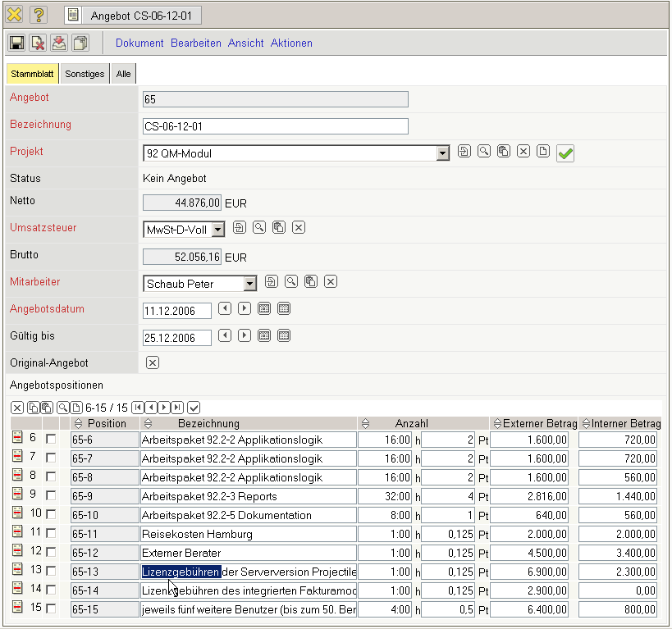Viewport: 672px width, 629px height.
Task: Step Angebotsdatum back with the left arrow
Action: pos(225,309)
